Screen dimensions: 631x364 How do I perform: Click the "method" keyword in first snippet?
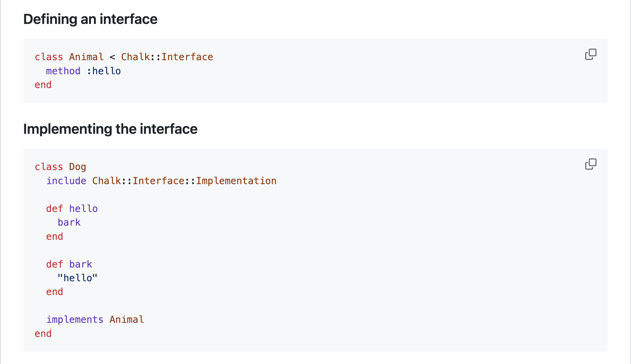63,71
